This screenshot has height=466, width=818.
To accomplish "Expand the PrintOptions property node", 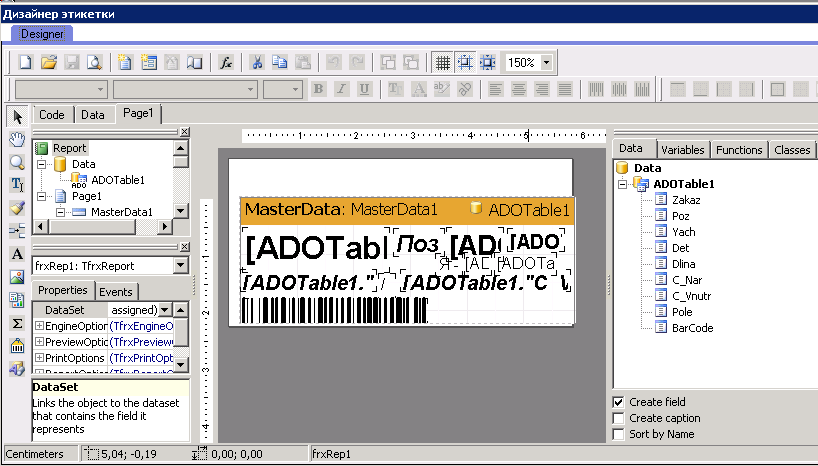I will point(39,357).
